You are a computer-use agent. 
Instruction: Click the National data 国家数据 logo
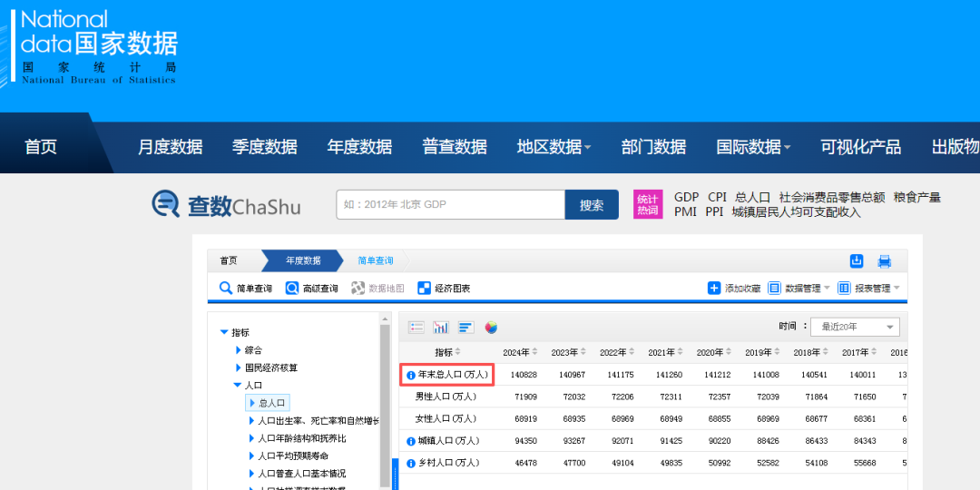click(x=99, y=46)
